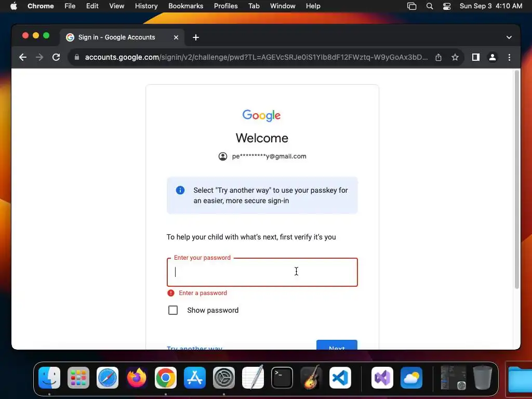View site info via lock icon

point(77,57)
